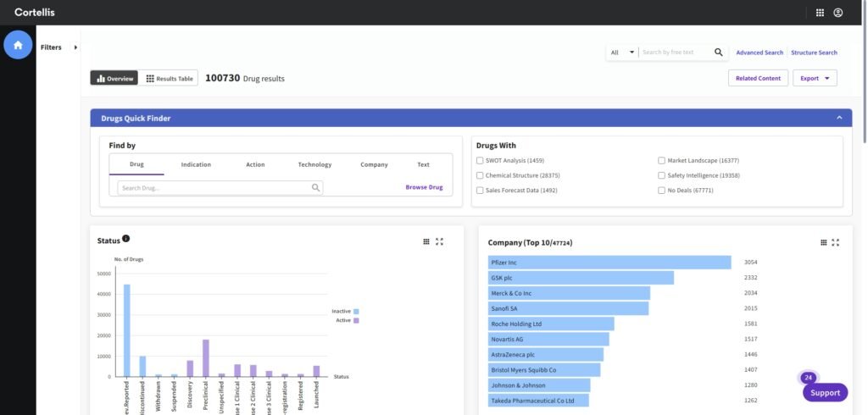Switch to the Indication tab
Image resolution: width=868 pixels, height=415 pixels.
pos(196,164)
